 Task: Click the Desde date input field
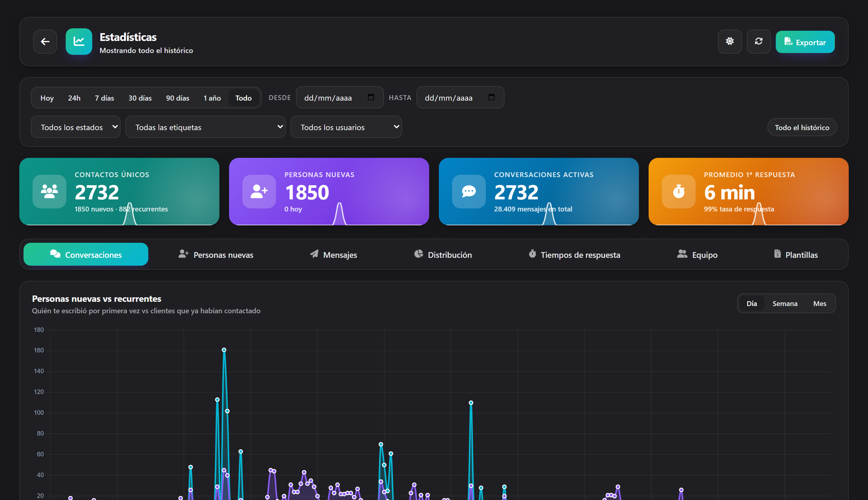click(339, 98)
